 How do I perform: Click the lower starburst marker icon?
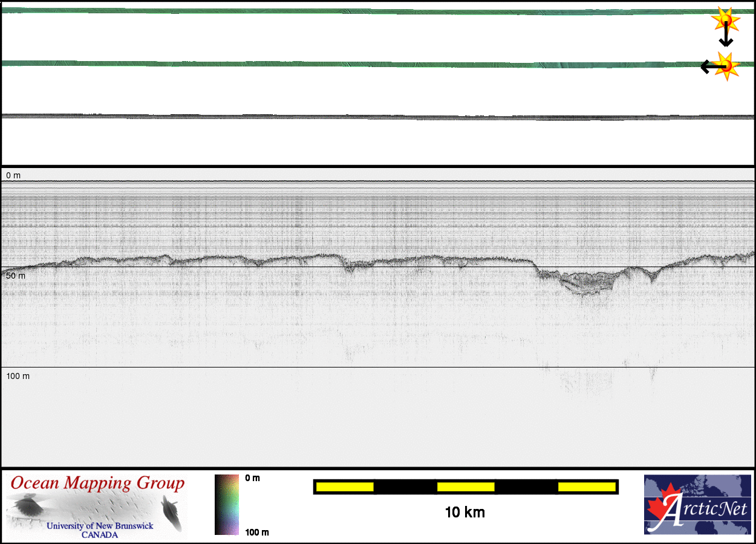pos(726,65)
